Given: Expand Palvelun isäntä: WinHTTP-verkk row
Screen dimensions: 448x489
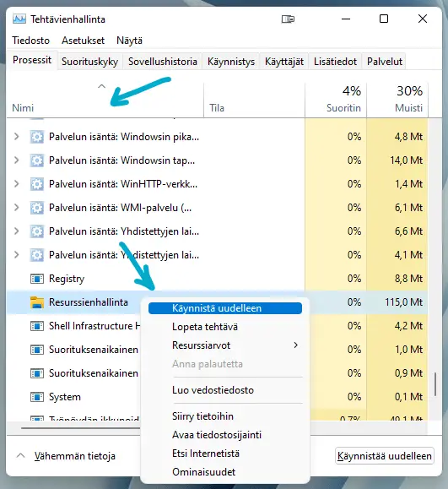Looking at the screenshot, I should click(17, 184).
